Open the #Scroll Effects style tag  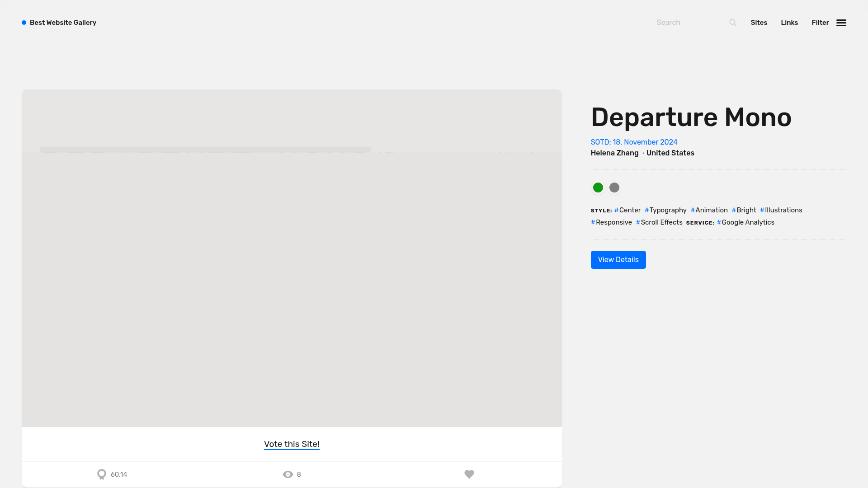659,222
